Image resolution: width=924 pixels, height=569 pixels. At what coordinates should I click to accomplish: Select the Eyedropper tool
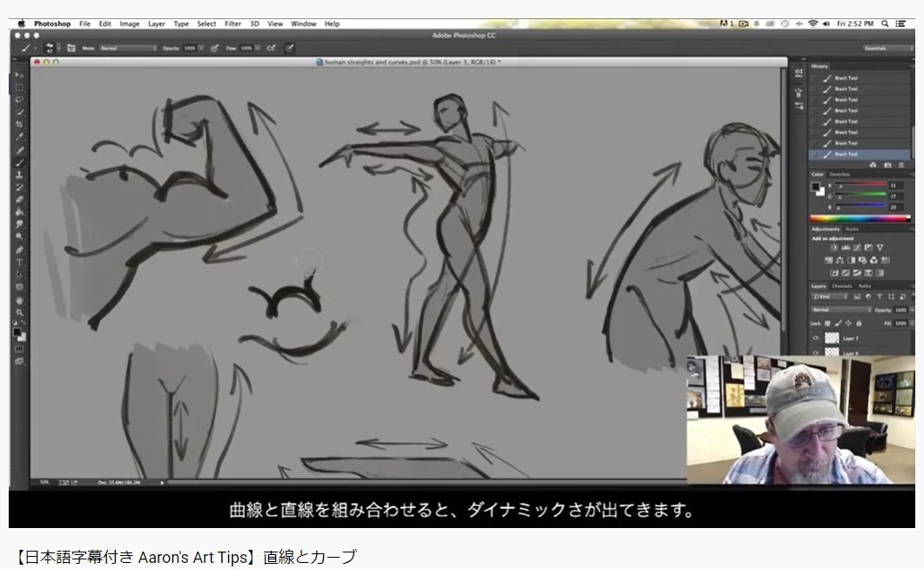(x=19, y=137)
